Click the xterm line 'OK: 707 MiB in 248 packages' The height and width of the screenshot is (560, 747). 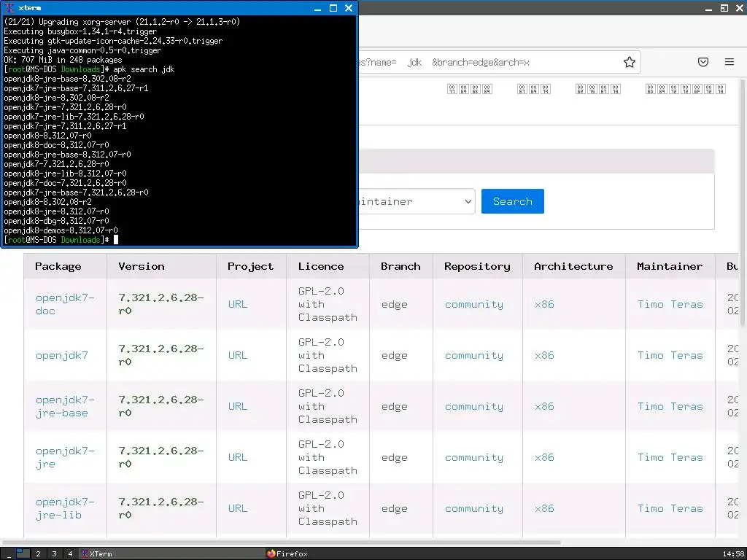click(63, 60)
